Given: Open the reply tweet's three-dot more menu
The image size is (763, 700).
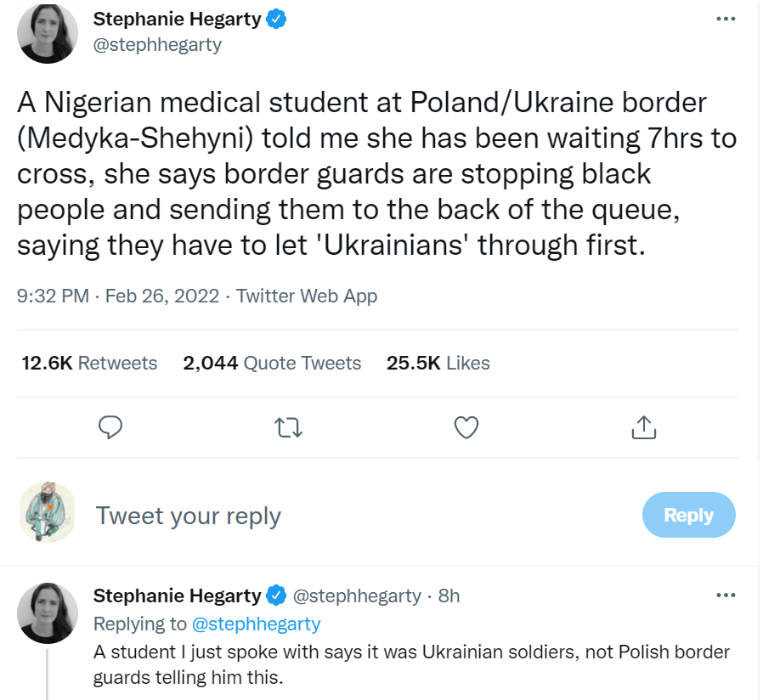Looking at the screenshot, I should (724, 595).
